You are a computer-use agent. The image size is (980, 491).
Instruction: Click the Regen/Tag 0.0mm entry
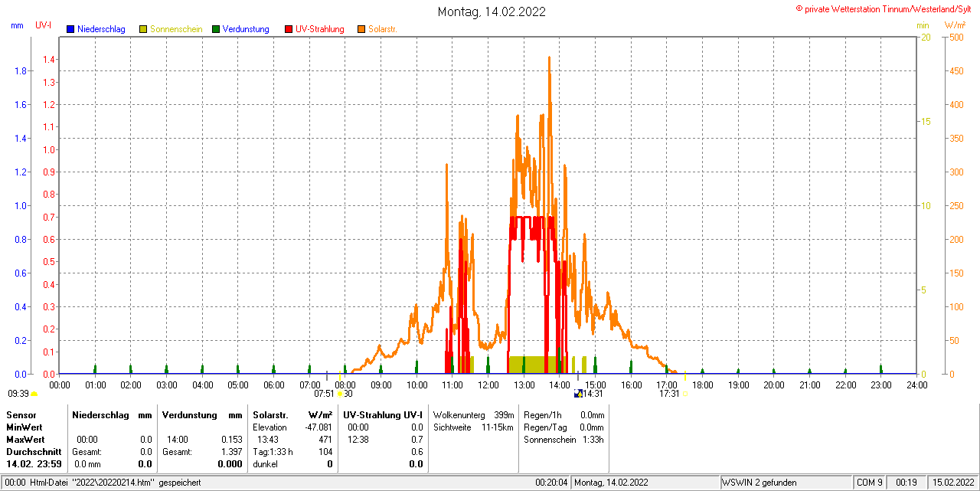coord(563,427)
